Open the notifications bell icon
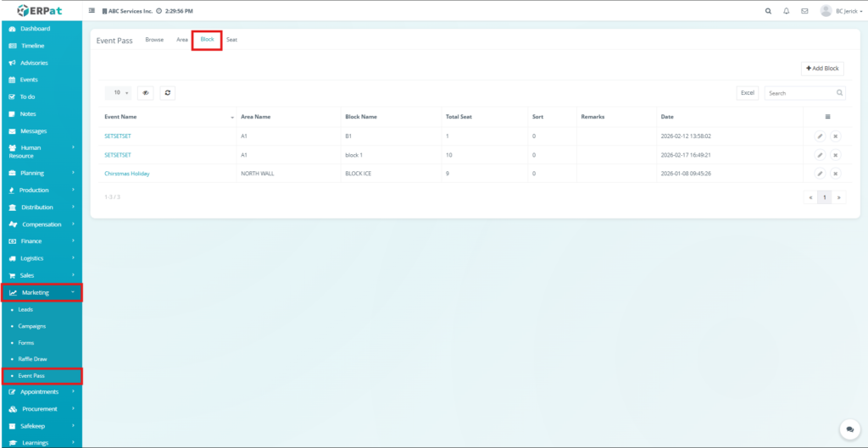The height and width of the screenshot is (448, 868). pos(786,11)
